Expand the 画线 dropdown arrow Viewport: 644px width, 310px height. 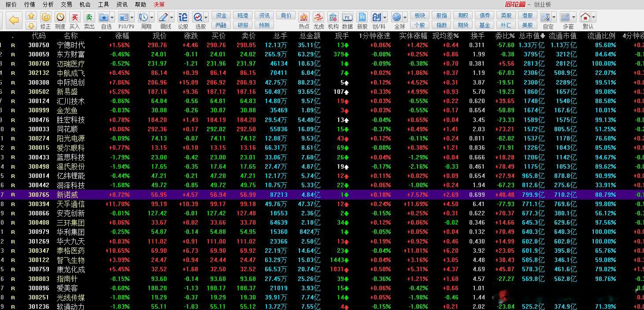(x=172, y=18)
